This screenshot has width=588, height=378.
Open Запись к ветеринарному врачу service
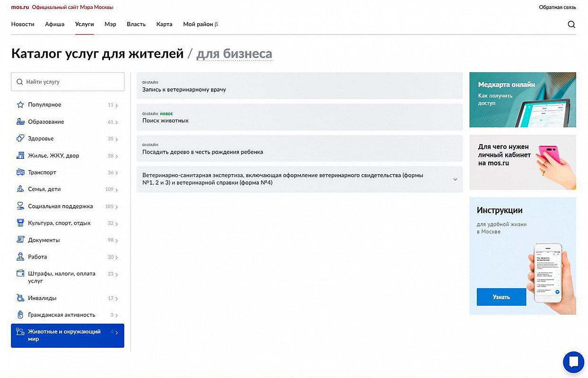(184, 89)
